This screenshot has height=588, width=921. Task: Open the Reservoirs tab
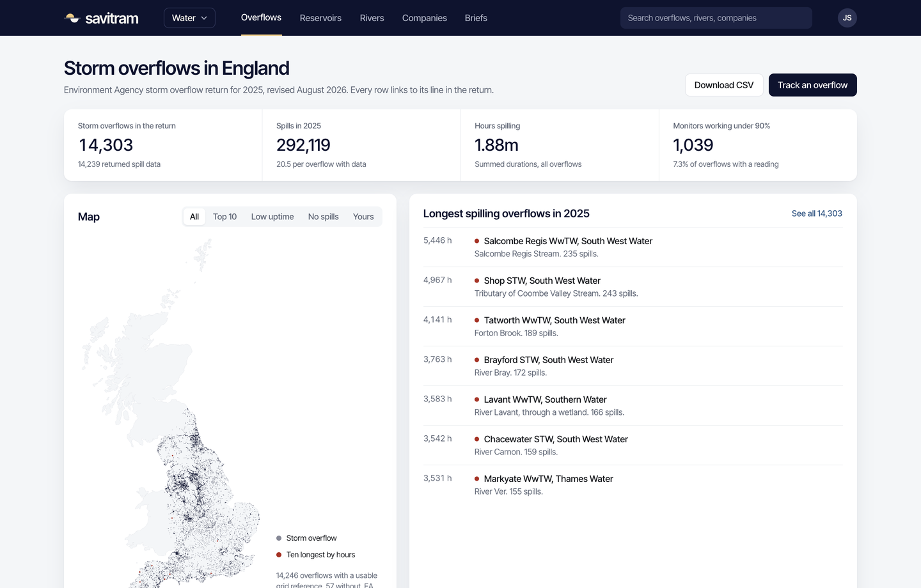point(320,18)
